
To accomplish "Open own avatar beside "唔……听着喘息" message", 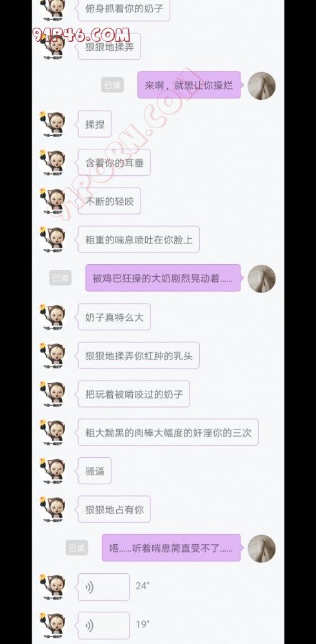I will [262, 548].
